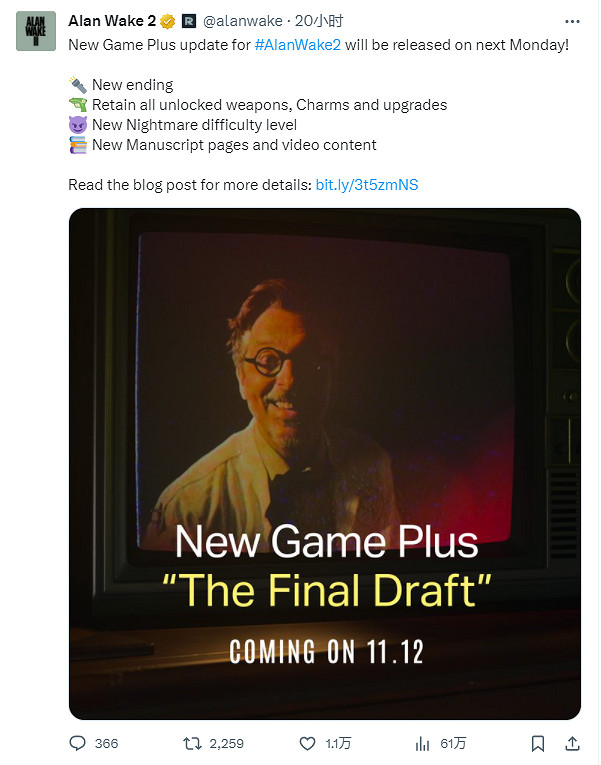Bookmark this tweet

tap(538, 744)
